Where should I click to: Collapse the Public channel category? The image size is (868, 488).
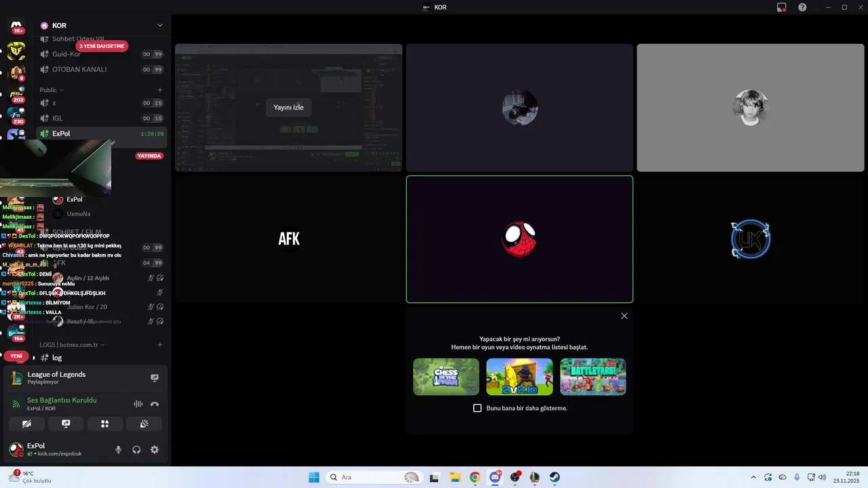(51, 89)
